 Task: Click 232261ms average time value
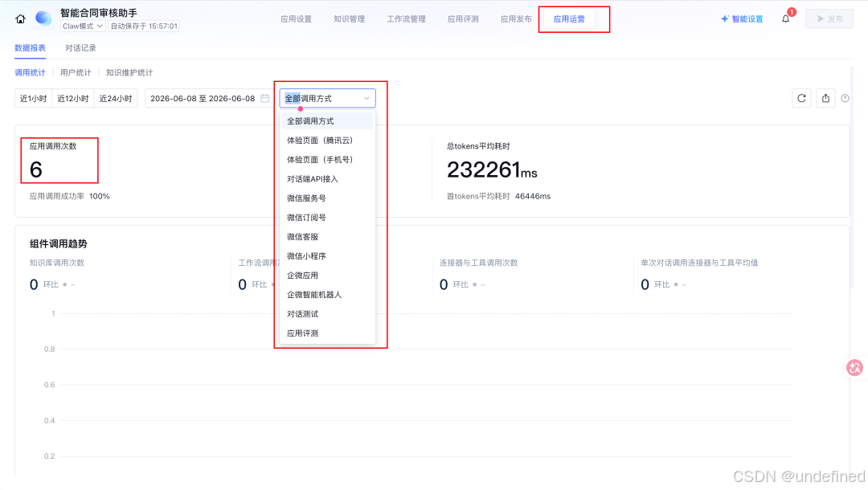[492, 169]
